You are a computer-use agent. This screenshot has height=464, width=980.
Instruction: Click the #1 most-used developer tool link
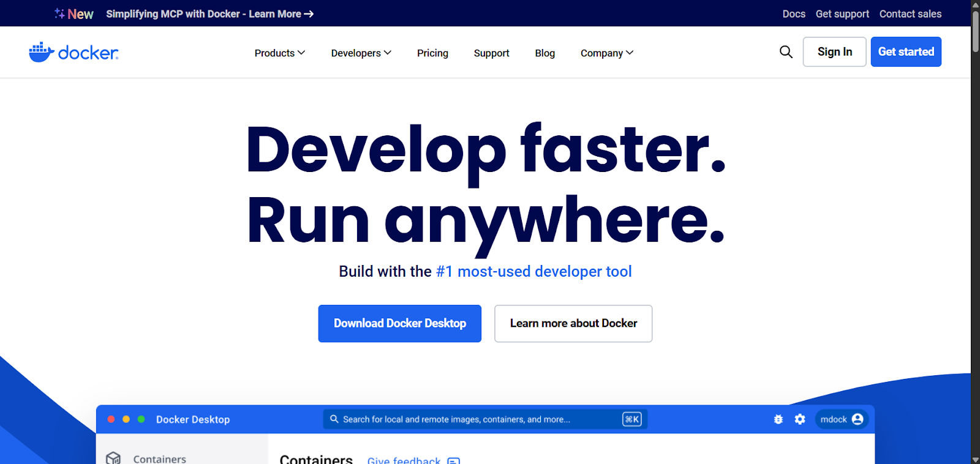point(533,271)
